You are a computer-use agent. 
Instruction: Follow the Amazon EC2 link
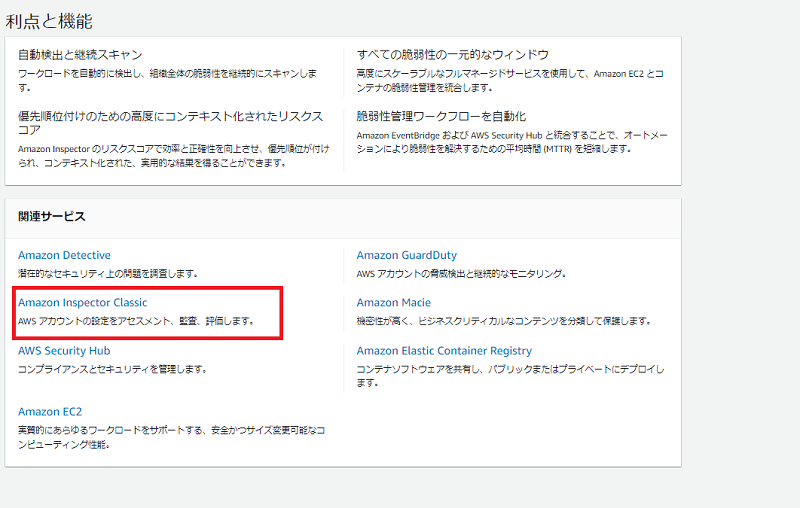(50, 412)
